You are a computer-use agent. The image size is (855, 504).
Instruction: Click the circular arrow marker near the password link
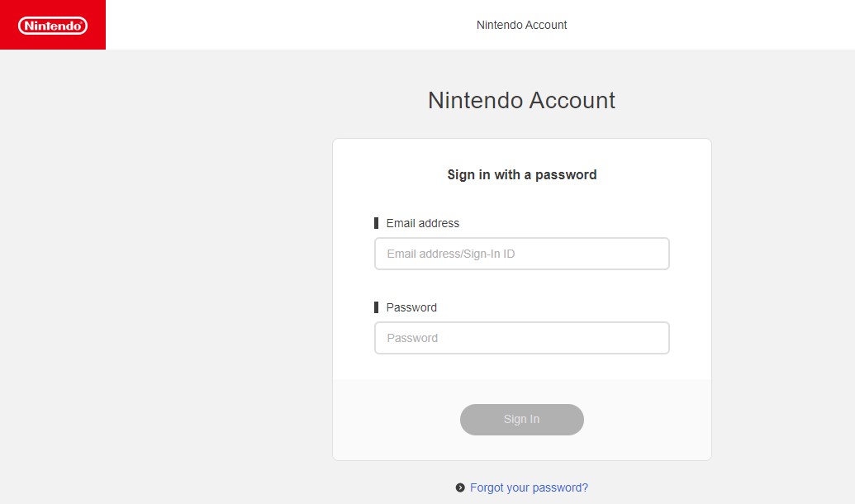(459, 487)
